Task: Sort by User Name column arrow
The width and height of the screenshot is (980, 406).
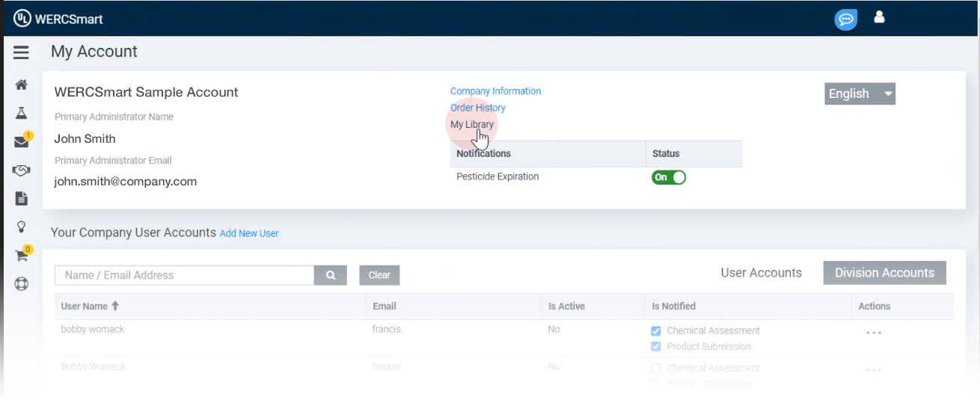Action: click(115, 306)
